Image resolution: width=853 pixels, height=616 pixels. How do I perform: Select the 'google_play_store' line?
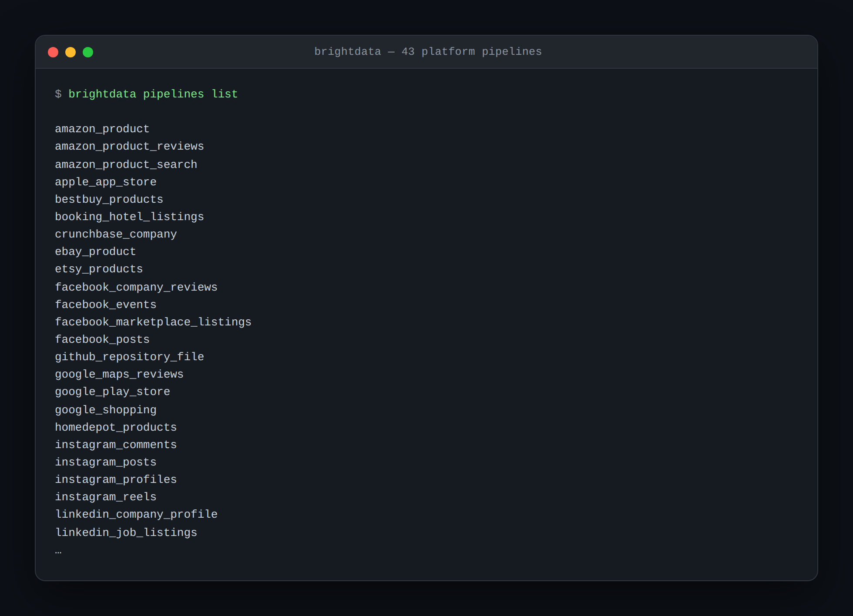pyautogui.click(x=112, y=392)
